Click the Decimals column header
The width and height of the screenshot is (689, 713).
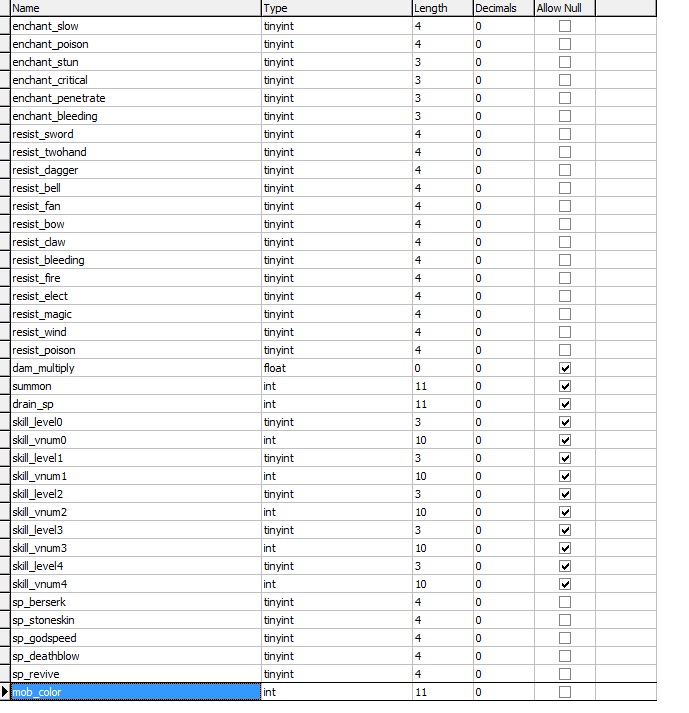tap(503, 8)
